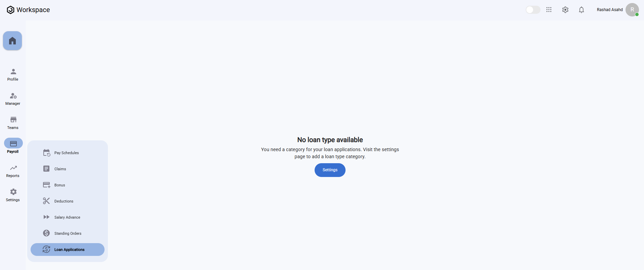Open the apps grid launcher
Viewport: 644px width, 270px height.
click(549, 10)
